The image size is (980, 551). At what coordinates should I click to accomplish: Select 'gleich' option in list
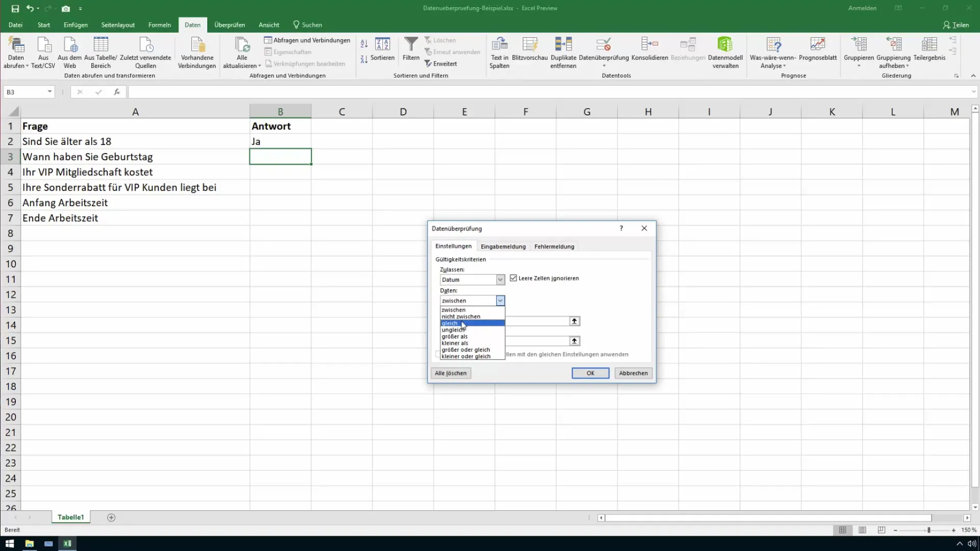[473, 323]
